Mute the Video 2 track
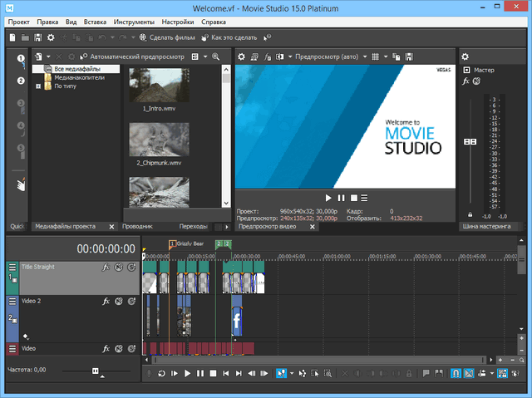The height and width of the screenshot is (398, 532). 118,301
